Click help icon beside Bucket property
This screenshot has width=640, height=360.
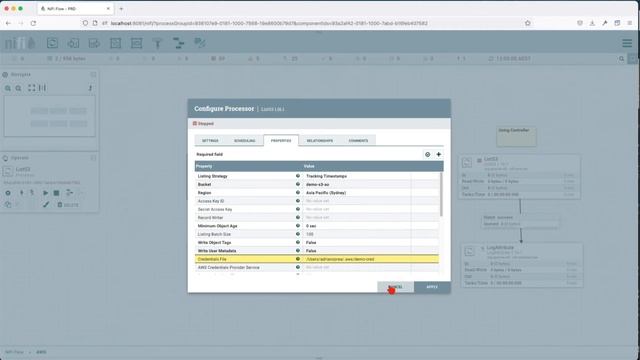[298, 184]
